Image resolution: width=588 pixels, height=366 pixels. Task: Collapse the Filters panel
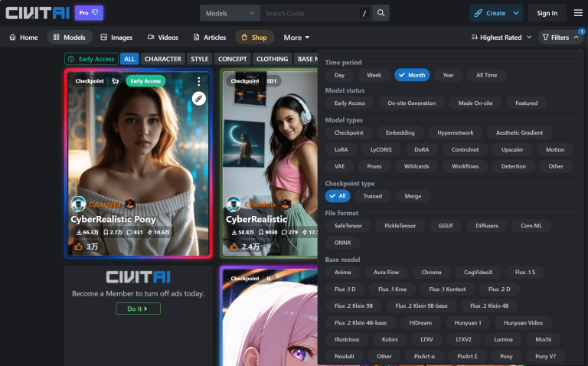tap(560, 37)
